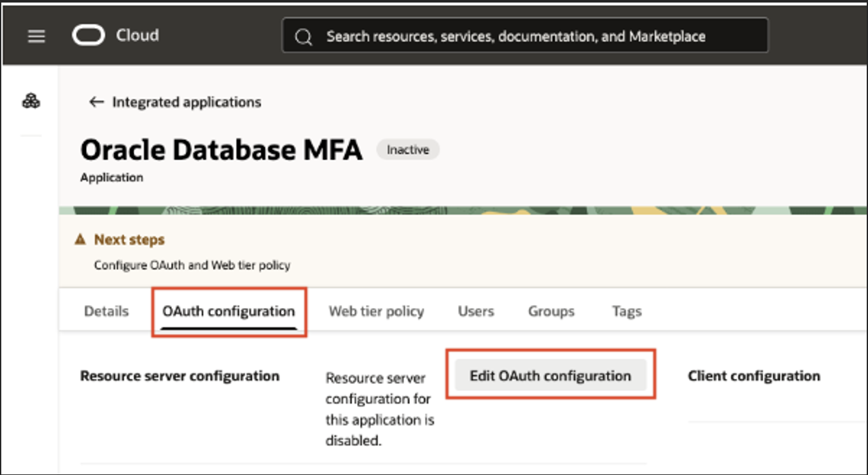868x475 pixels.
Task: Click the back arrow beside Integrated applications
Action: (95, 102)
